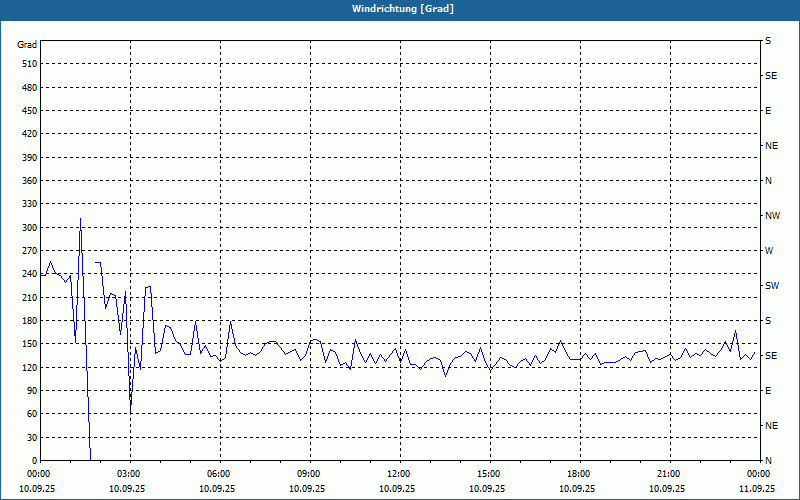Click the y-axis value 450

pos(30,111)
